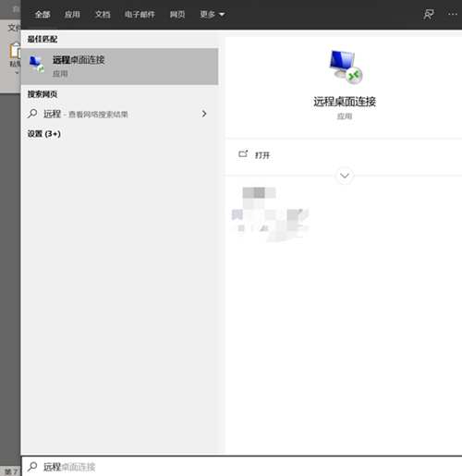Click the Word paste clipboard icon behind the panel

(x=14, y=51)
